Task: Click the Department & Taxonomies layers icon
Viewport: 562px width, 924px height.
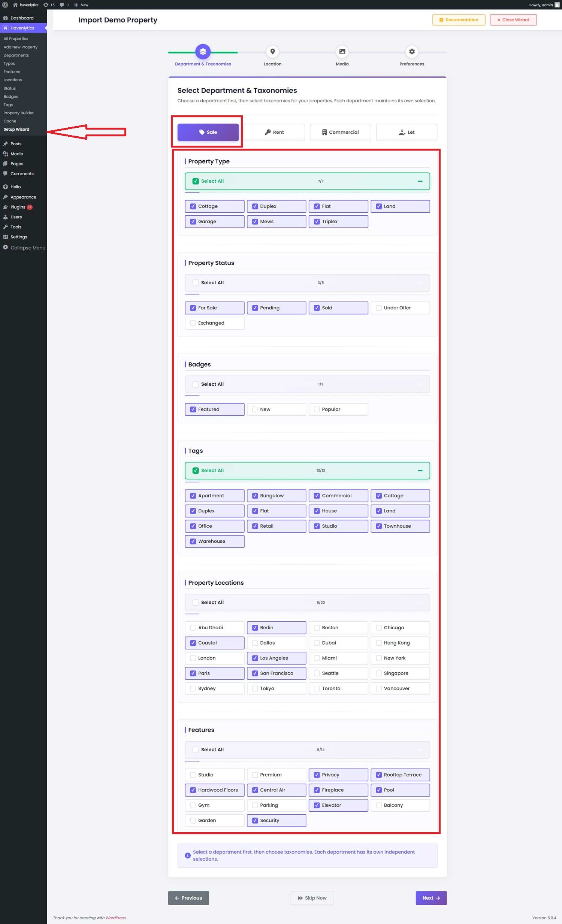Action: 203,51
